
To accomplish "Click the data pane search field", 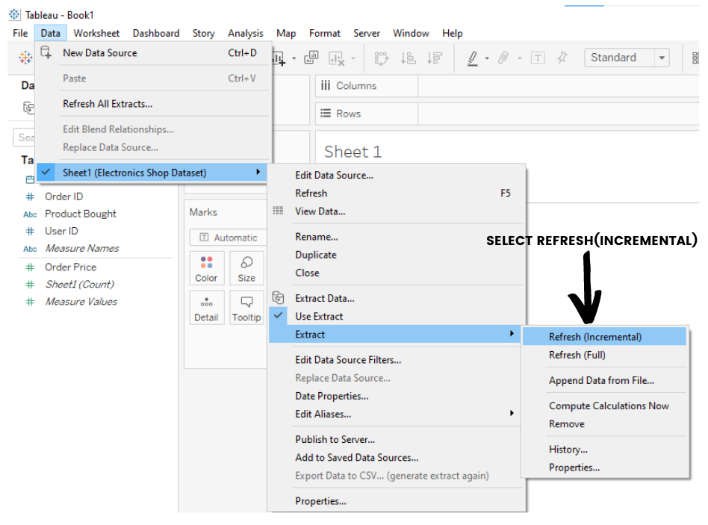I will (x=24, y=137).
